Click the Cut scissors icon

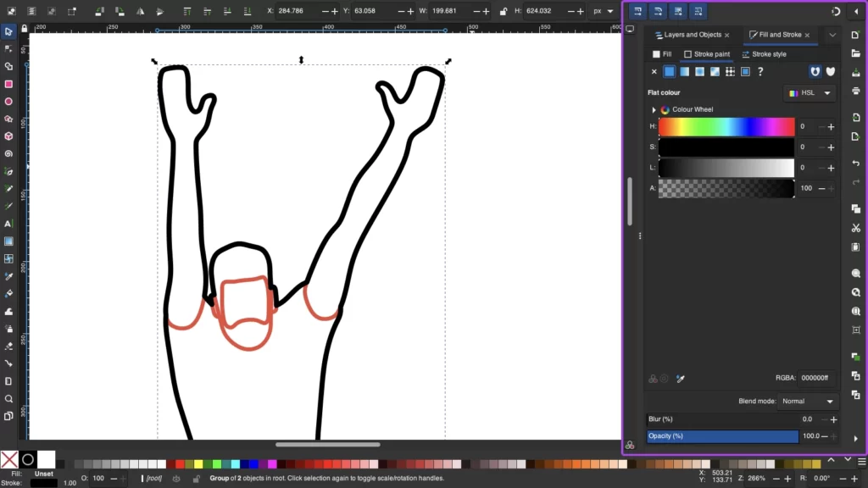[856, 226]
